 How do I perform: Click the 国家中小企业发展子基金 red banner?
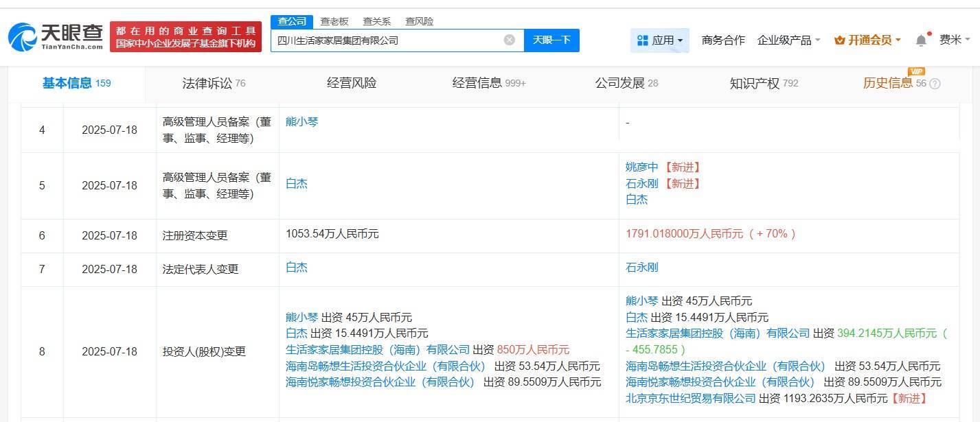[x=185, y=37]
